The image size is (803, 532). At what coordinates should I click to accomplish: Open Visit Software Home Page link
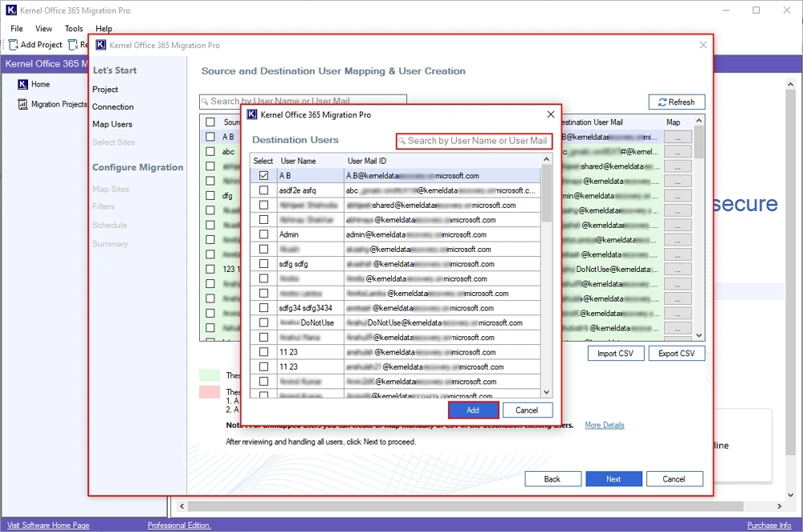coord(48,526)
